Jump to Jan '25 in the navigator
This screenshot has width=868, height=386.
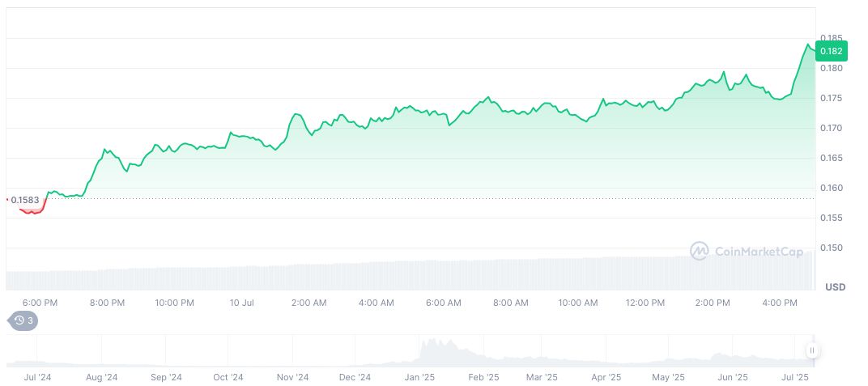tap(419, 377)
